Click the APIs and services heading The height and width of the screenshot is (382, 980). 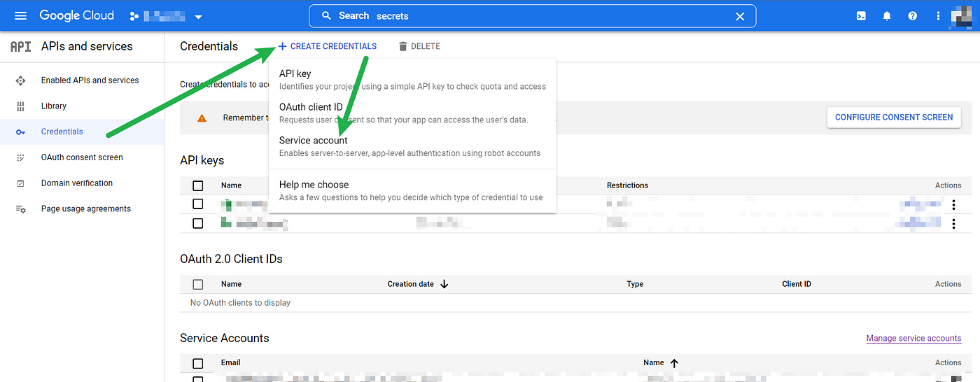[87, 46]
